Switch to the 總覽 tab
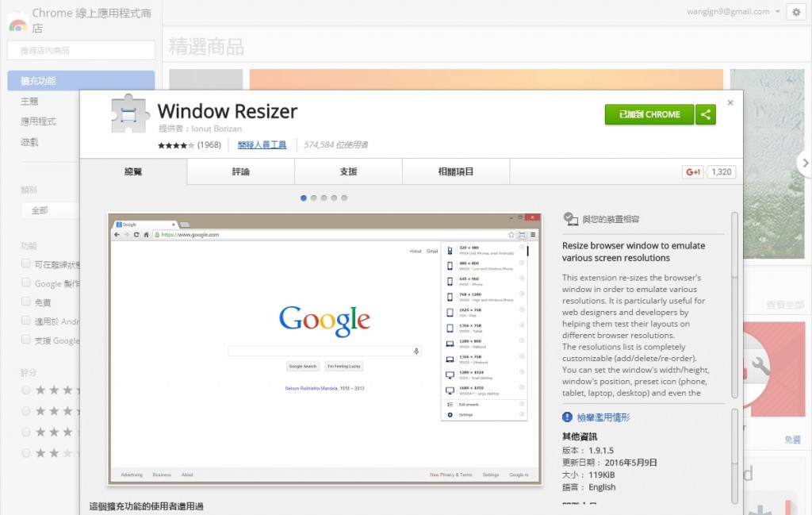This screenshot has width=812, height=515. 133,171
